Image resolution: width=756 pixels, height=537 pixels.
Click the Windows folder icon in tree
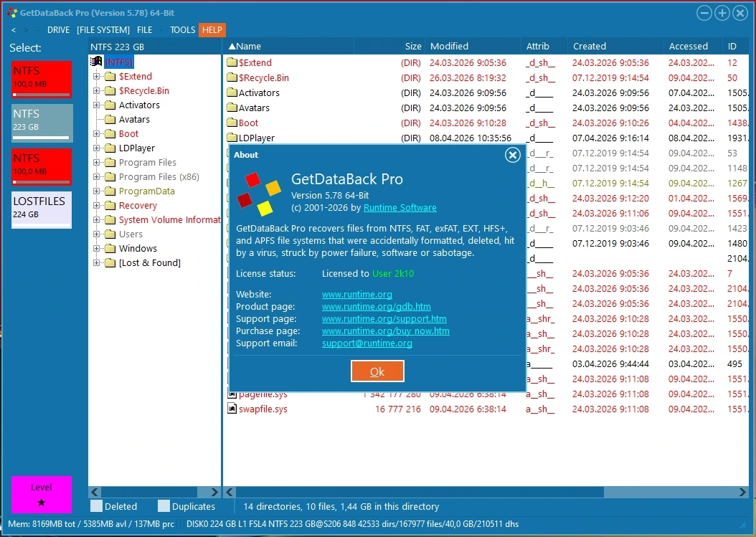(x=110, y=248)
